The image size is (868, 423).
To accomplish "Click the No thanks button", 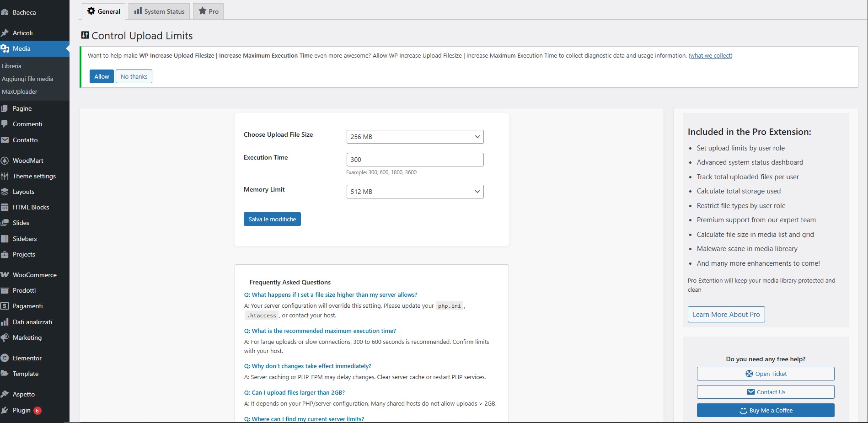I will tap(134, 76).
